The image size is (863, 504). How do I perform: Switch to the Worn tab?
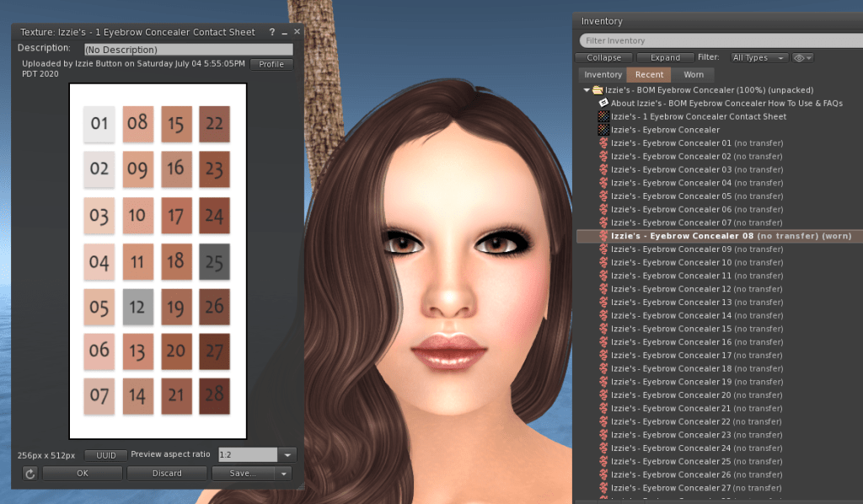point(693,74)
